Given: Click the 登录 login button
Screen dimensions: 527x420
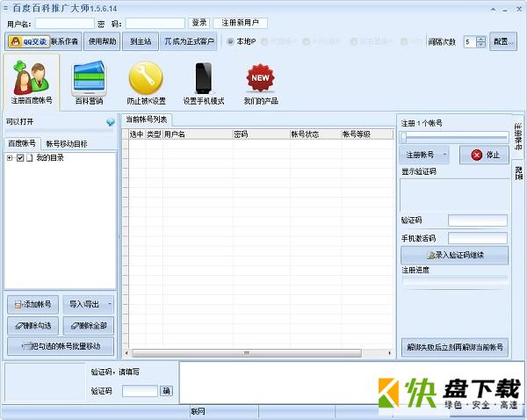Looking at the screenshot, I should (199, 23).
